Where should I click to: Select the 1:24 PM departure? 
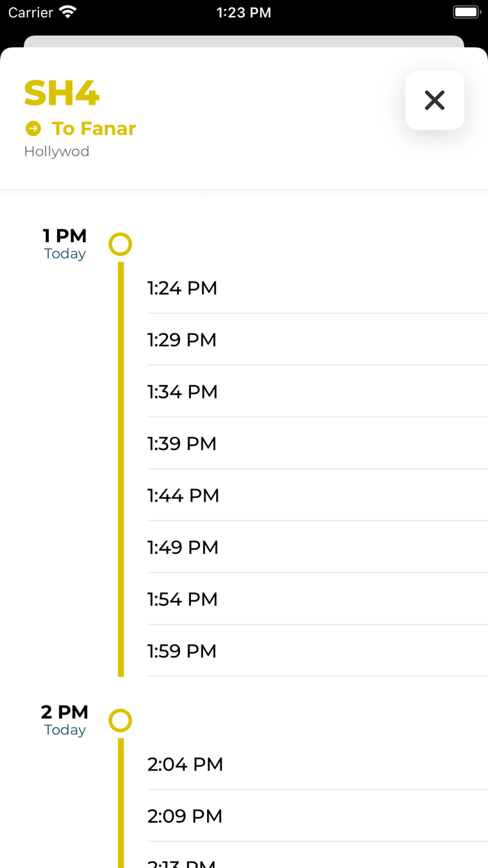[183, 288]
